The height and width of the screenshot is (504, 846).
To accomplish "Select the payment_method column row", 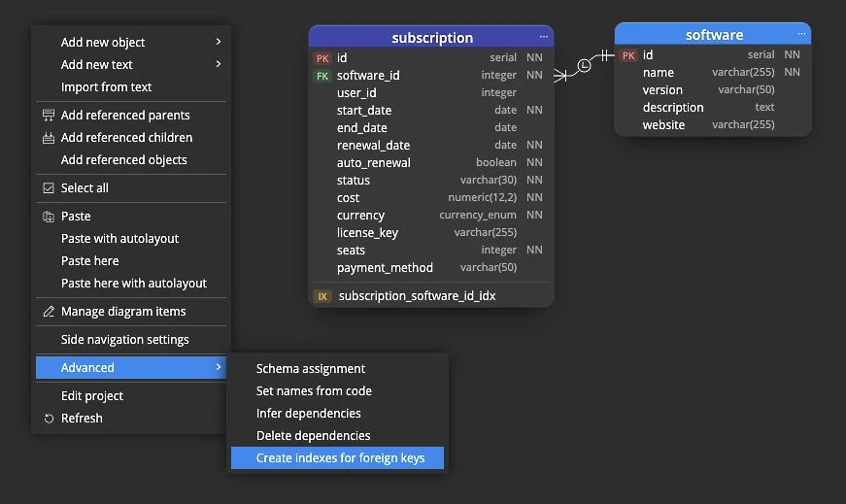I will 431,268.
